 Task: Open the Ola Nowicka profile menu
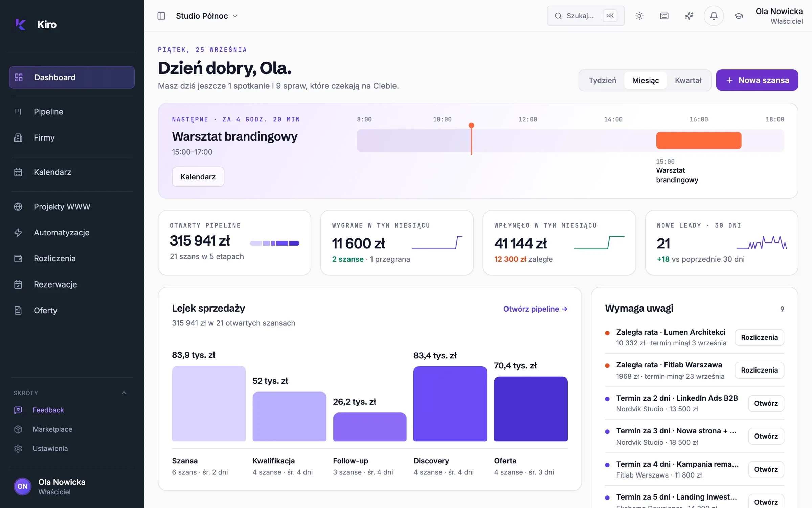(x=779, y=16)
